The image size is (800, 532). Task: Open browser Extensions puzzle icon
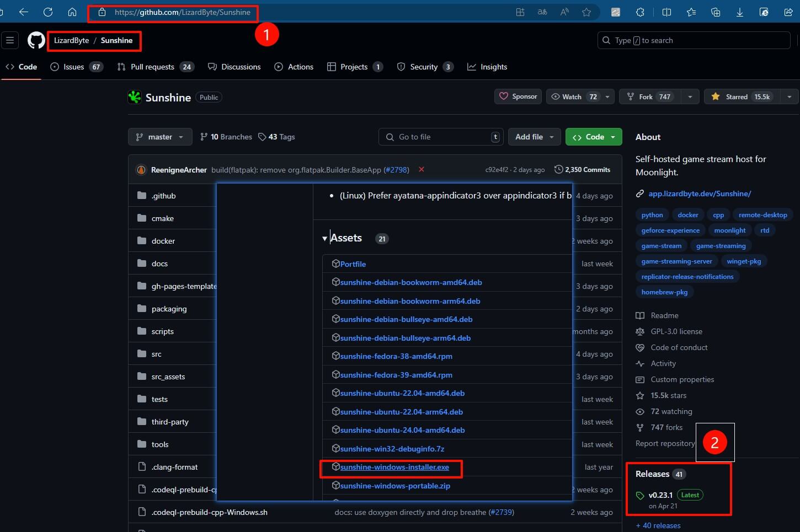pos(641,12)
